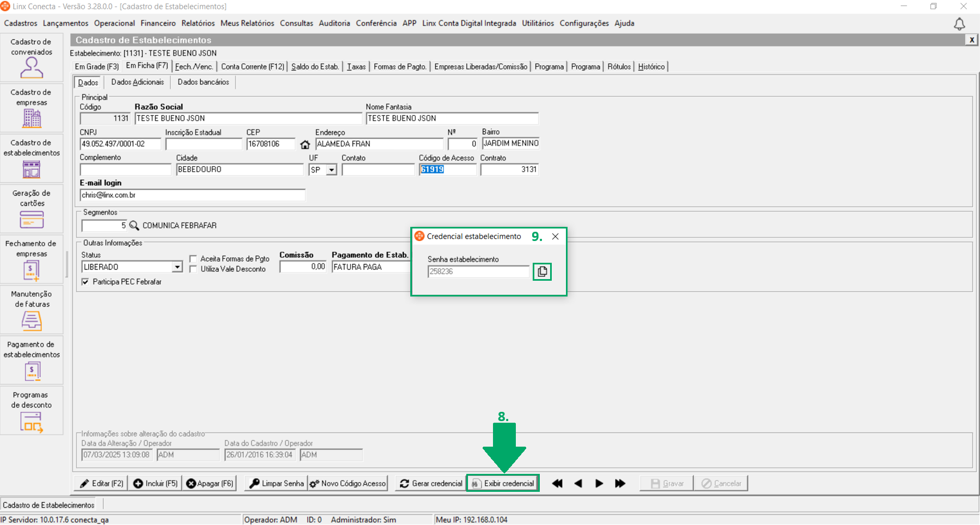
Task: Click the Contrato input field
Action: point(510,170)
